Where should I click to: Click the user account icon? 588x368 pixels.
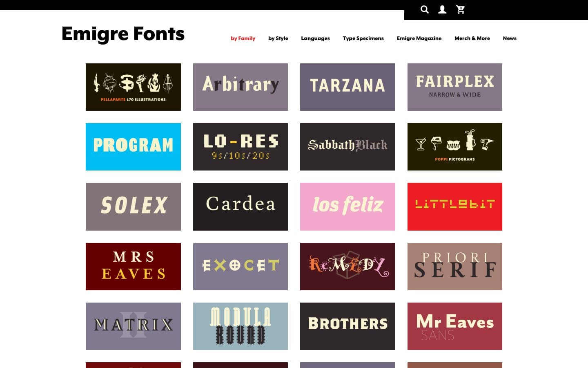pos(442,9)
